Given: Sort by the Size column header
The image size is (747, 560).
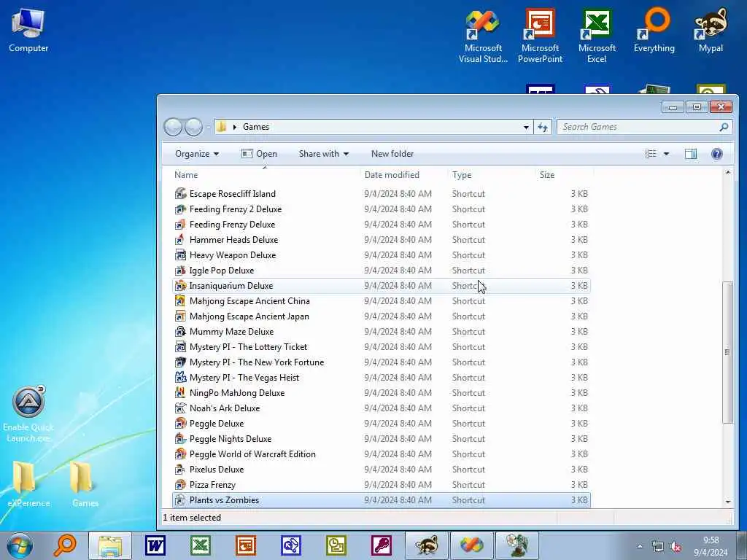Looking at the screenshot, I should (564, 175).
